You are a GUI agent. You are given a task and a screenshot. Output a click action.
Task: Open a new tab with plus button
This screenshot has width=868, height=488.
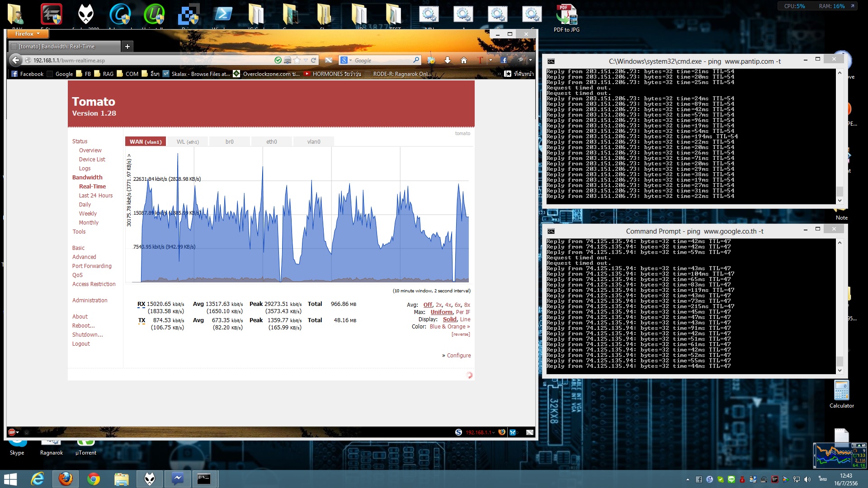(127, 47)
